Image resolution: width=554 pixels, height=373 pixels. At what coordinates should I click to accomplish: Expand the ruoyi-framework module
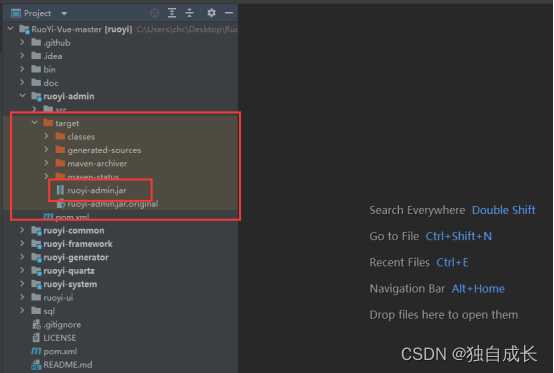pos(22,243)
